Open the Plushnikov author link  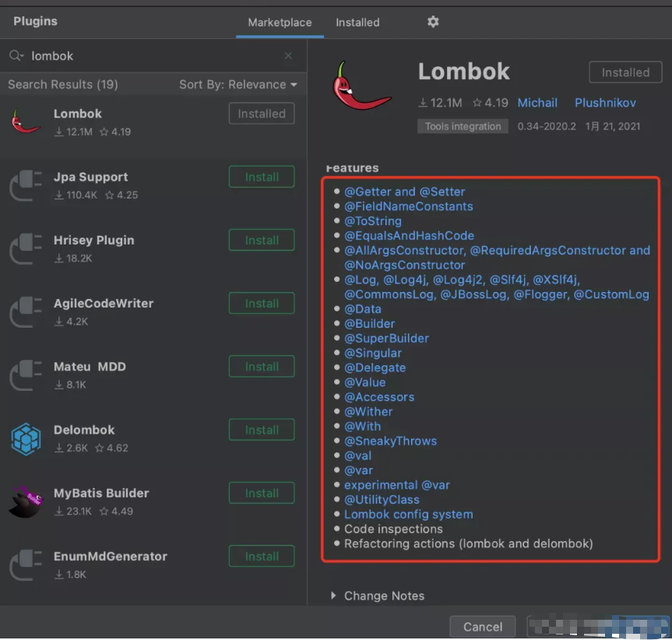pos(605,103)
